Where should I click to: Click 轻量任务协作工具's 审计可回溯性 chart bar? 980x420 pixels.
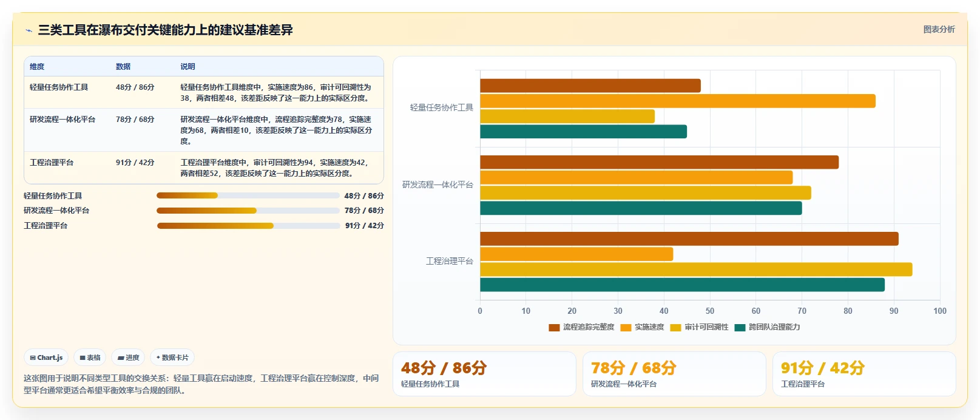coord(567,116)
